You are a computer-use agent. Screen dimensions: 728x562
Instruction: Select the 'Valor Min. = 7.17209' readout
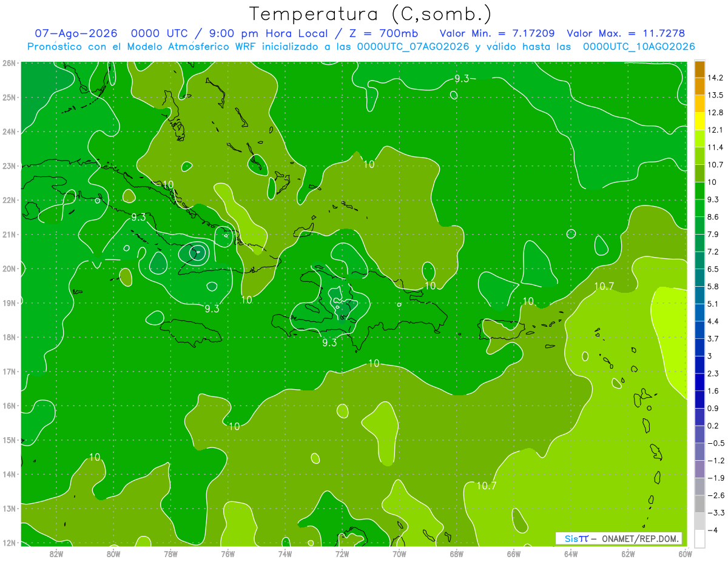click(x=497, y=33)
